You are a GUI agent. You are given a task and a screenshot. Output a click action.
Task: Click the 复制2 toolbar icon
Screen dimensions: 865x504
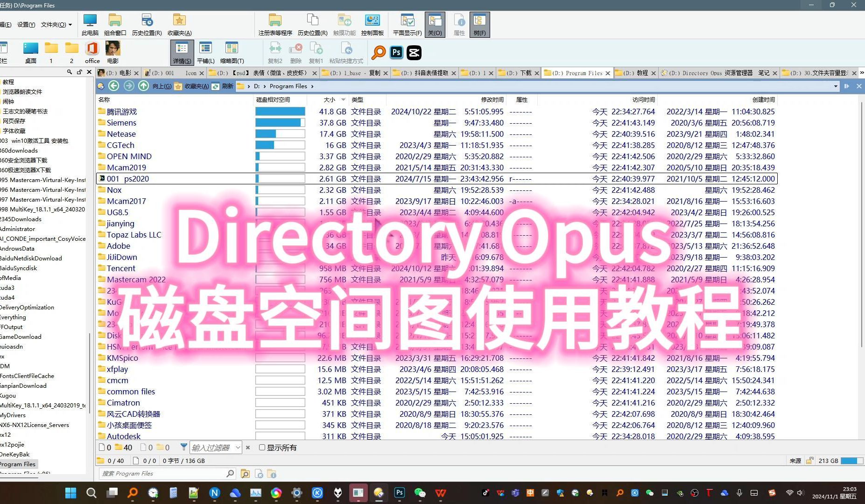(275, 52)
